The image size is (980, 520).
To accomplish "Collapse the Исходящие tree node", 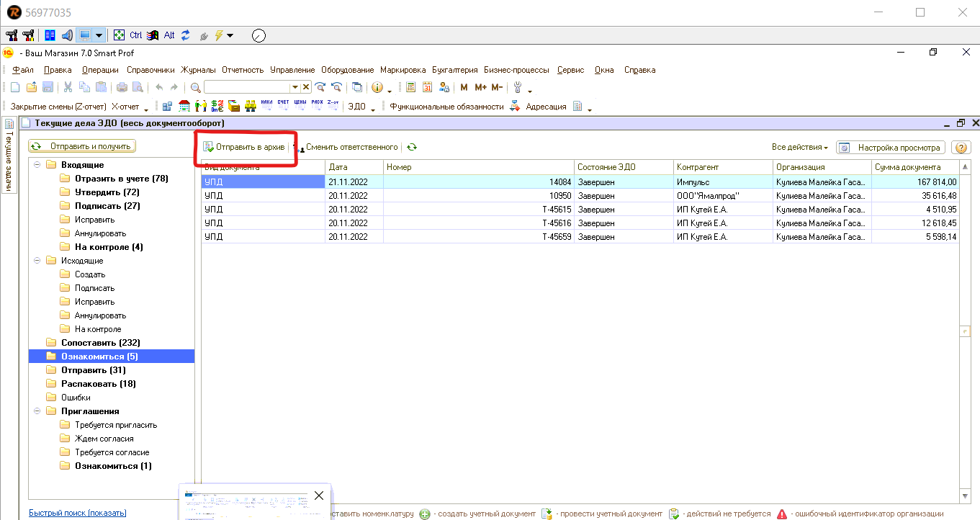I will (37, 261).
